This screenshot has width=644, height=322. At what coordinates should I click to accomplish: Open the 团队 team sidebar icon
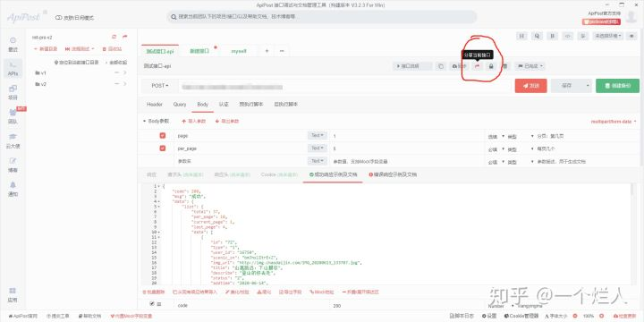(x=13, y=116)
